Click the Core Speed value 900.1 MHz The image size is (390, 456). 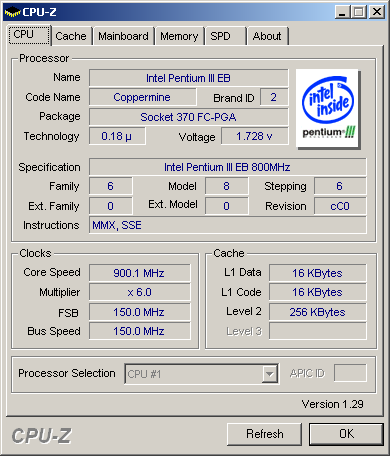pyautogui.click(x=140, y=273)
